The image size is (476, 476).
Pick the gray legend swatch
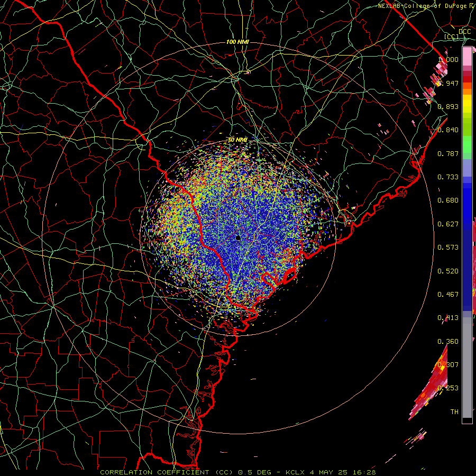point(467,368)
